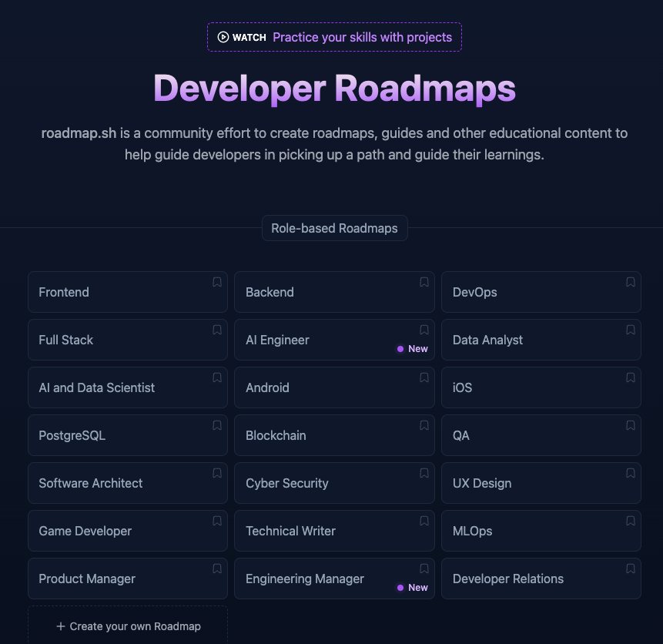Open the UX Design roadmap card
663x644 pixels.
pos(541,483)
